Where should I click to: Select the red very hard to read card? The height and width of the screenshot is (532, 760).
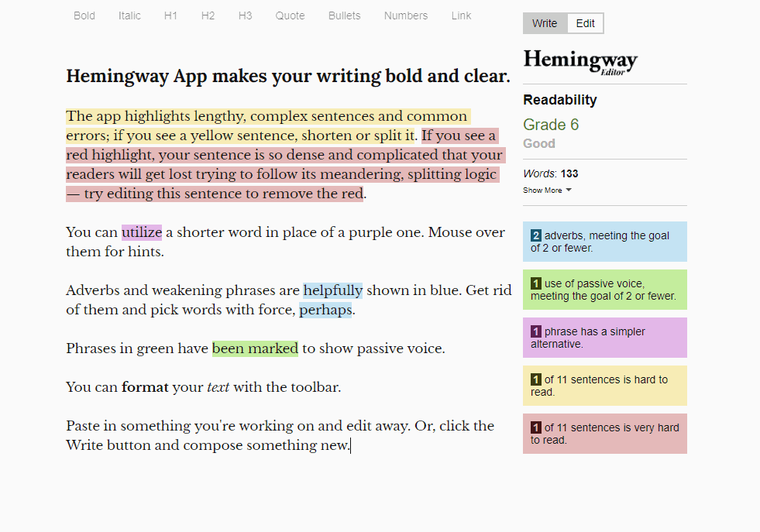(605, 434)
